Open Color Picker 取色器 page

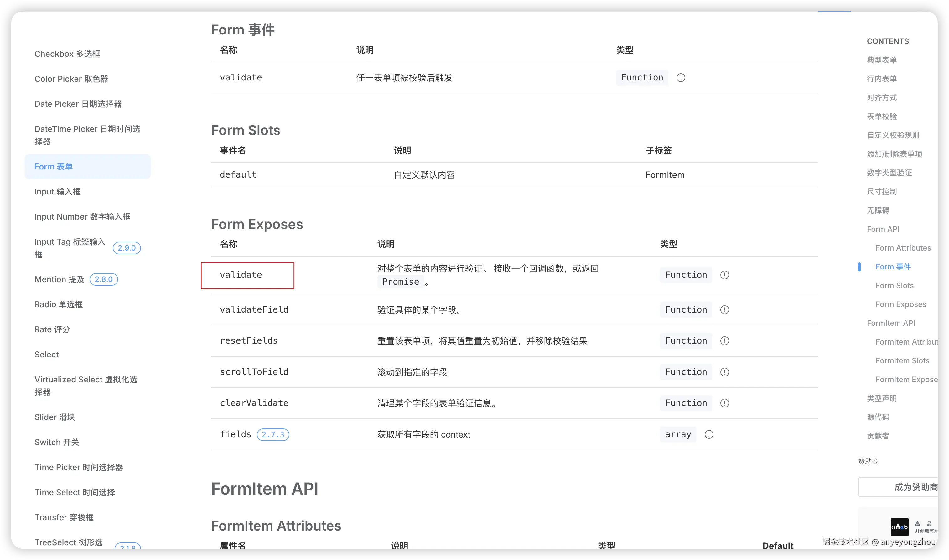click(x=71, y=79)
